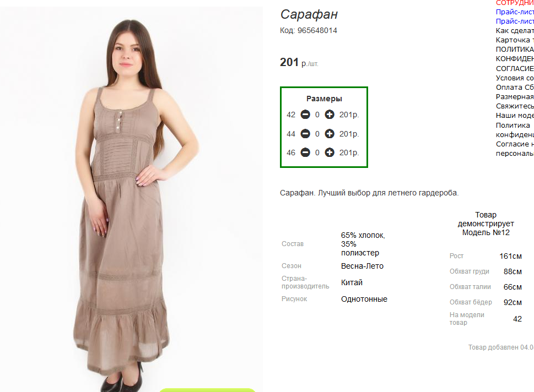This screenshot has width=534, height=392.
Task: Open the Наши модели sidebar link
Action: [515, 116]
